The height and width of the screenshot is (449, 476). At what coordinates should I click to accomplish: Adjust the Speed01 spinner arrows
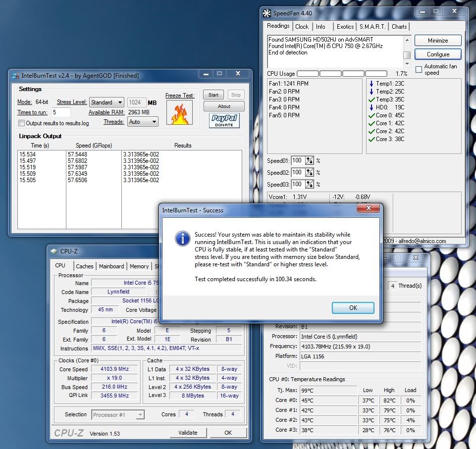pyautogui.click(x=310, y=160)
